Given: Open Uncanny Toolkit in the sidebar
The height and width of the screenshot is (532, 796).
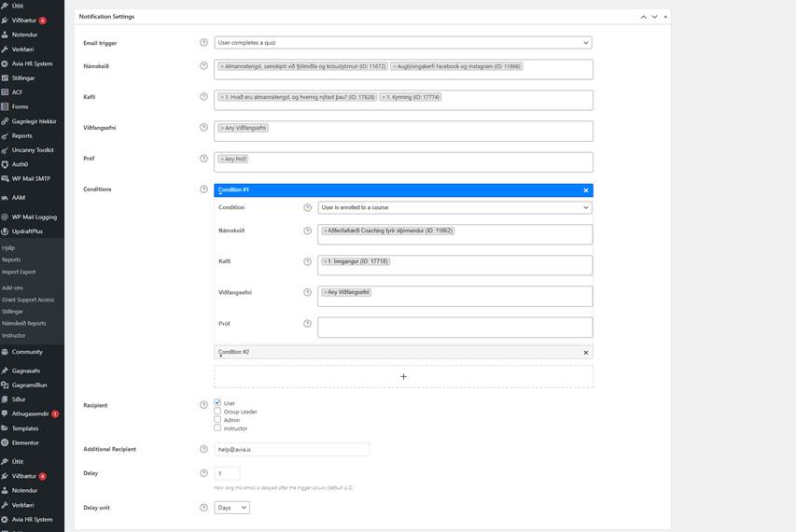Looking at the screenshot, I should (32, 150).
